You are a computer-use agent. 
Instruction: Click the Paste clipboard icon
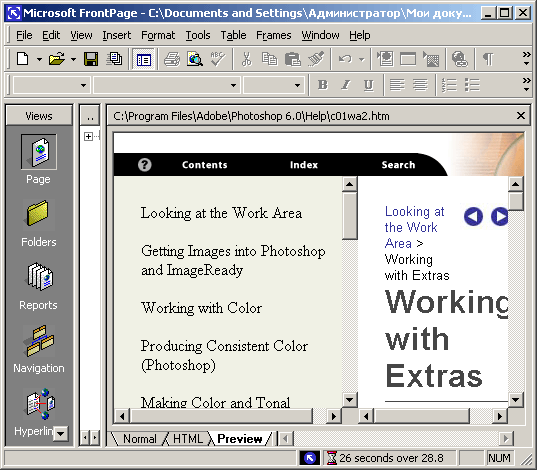click(x=292, y=60)
